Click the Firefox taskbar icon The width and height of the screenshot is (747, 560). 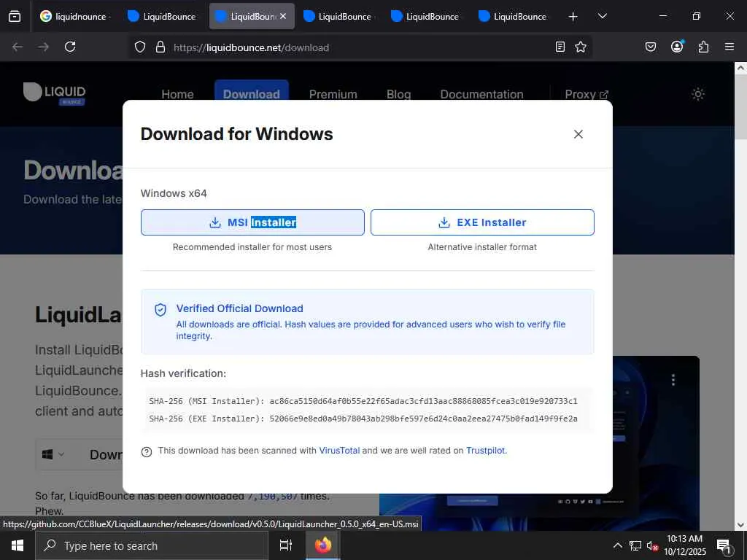click(323, 545)
